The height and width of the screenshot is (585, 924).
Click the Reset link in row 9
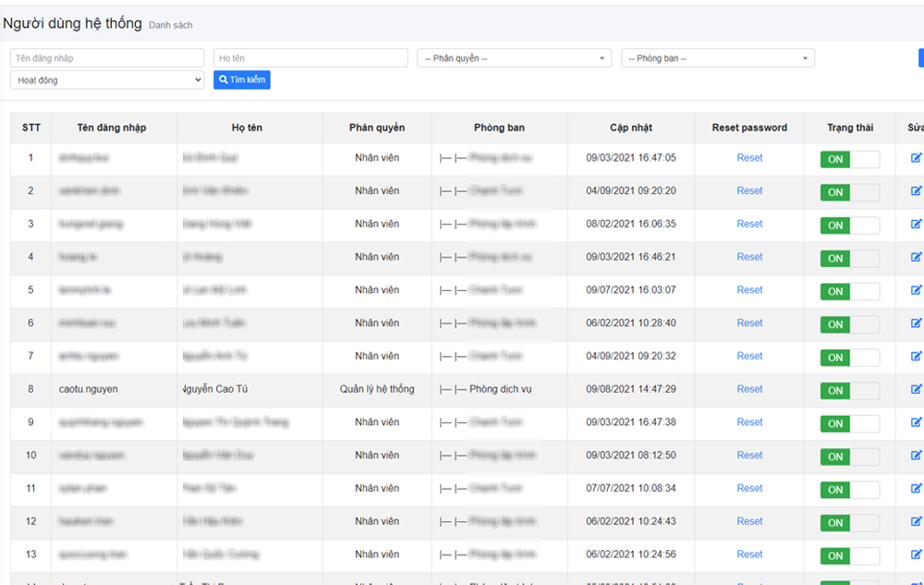tap(749, 421)
